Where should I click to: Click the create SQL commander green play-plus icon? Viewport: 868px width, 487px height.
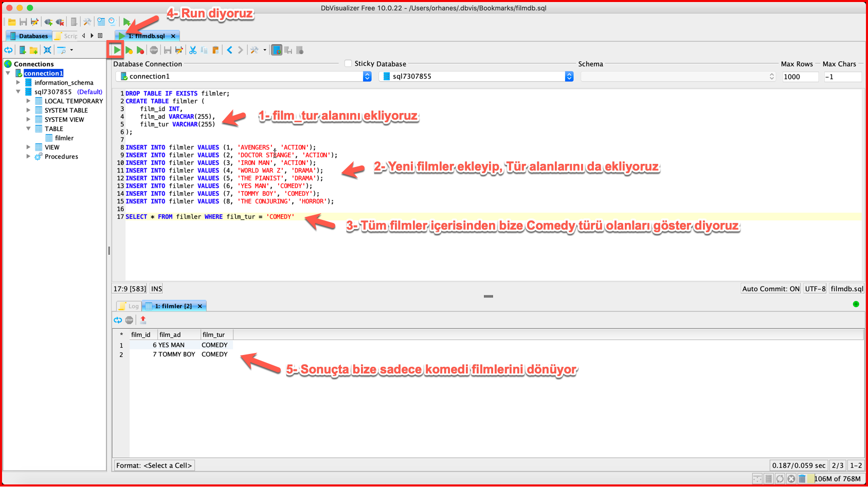point(126,22)
